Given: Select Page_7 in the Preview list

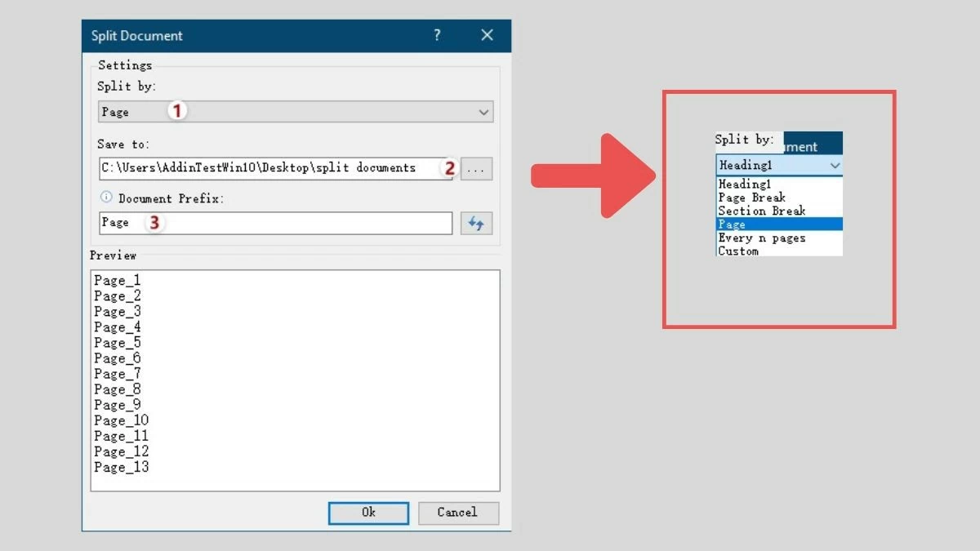Looking at the screenshot, I should coord(118,373).
